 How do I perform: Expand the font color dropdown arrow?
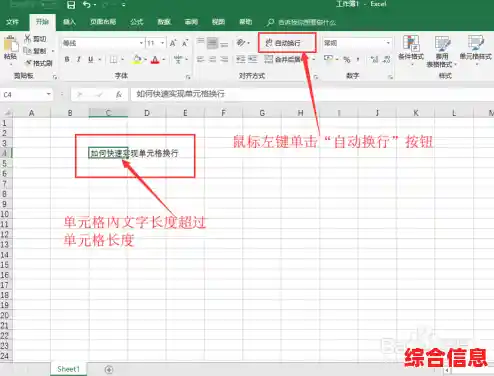[x=164, y=60]
